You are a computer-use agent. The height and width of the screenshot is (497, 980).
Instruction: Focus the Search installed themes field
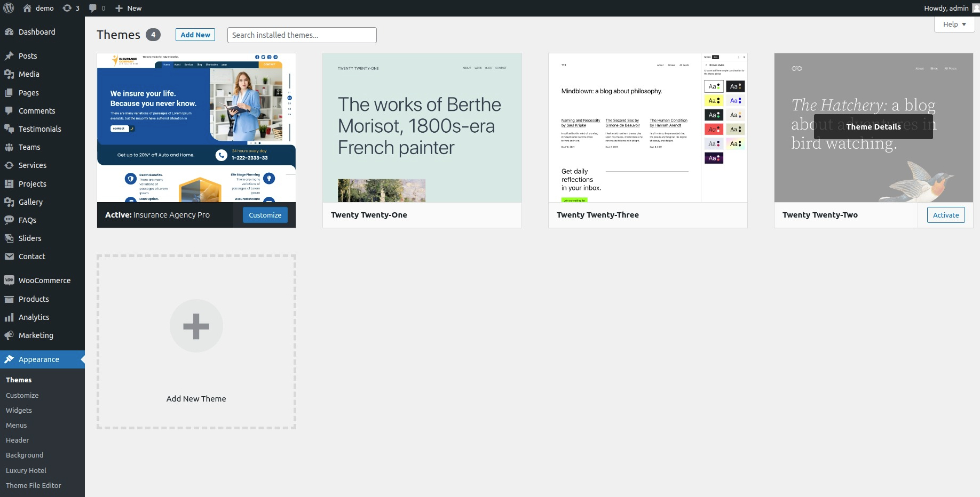[302, 35]
